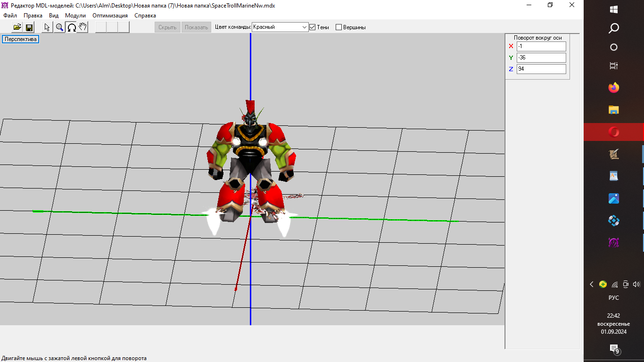644x362 pixels.
Task: Open the Вид menu
Action: (54, 16)
